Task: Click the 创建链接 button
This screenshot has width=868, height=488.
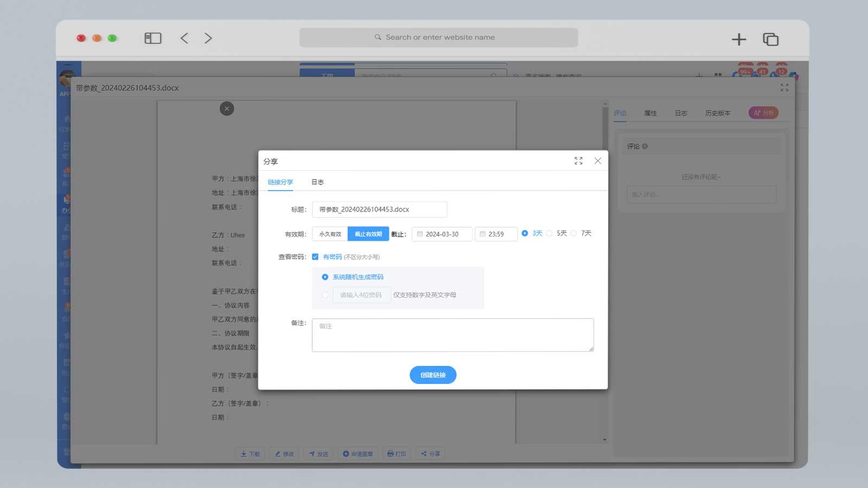Action: (x=432, y=375)
